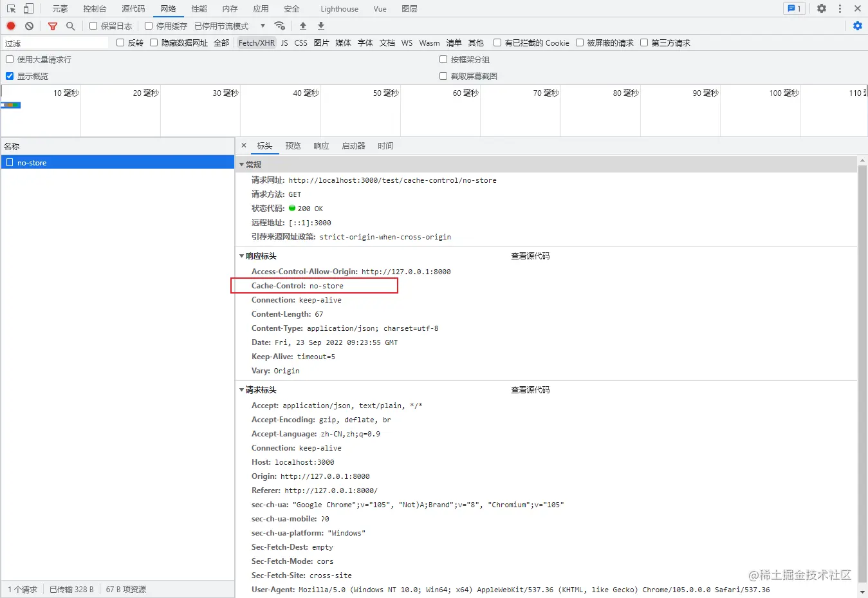
Task: Click the import HAR upload arrow
Action: [x=303, y=26]
